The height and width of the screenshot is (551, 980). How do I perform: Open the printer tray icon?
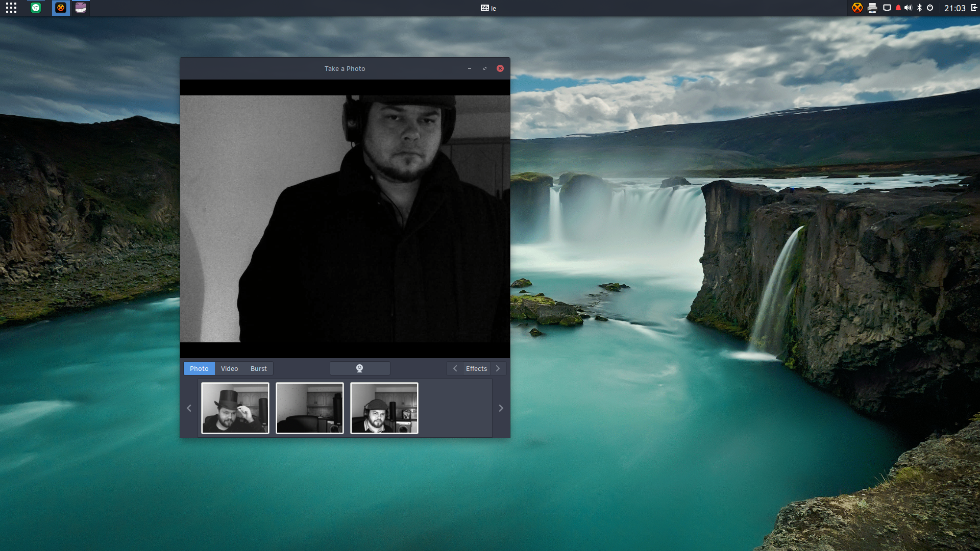click(872, 8)
